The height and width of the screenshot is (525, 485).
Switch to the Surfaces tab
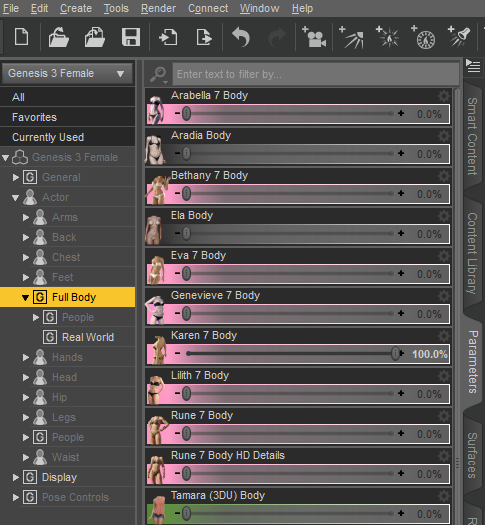coord(472,455)
